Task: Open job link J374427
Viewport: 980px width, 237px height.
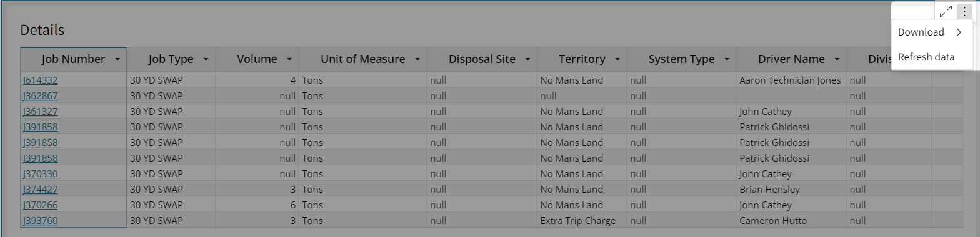Action: point(40,190)
